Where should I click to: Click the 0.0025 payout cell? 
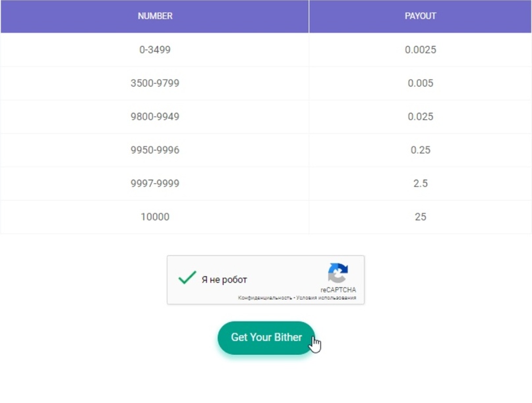(420, 49)
